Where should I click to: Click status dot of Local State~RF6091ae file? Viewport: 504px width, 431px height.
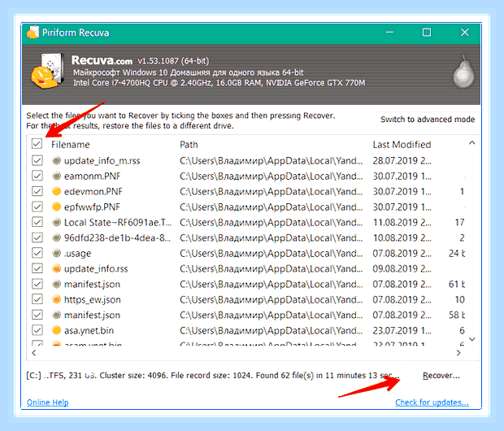tap(57, 222)
